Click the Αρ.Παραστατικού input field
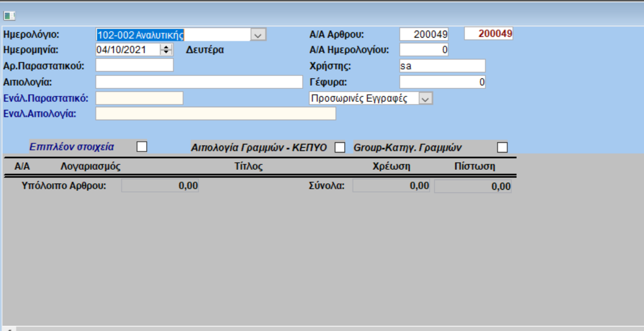 135,65
